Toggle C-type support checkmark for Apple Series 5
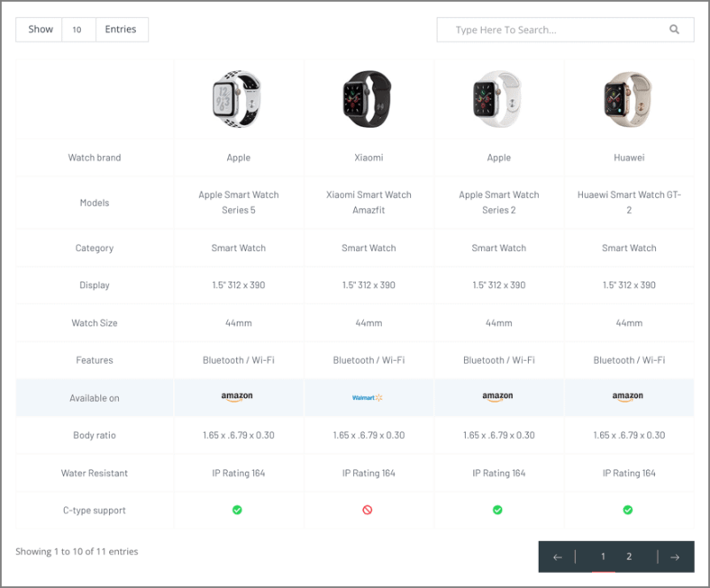710x588 pixels. tap(238, 510)
